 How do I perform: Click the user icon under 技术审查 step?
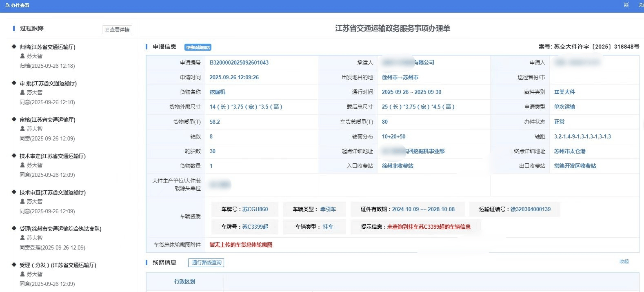tap(22, 201)
